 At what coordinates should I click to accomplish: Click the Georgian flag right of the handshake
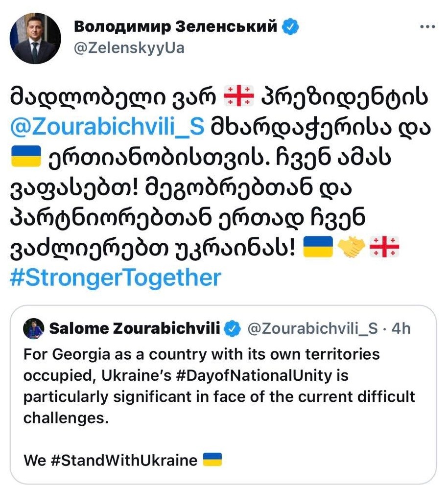(x=385, y=248)
